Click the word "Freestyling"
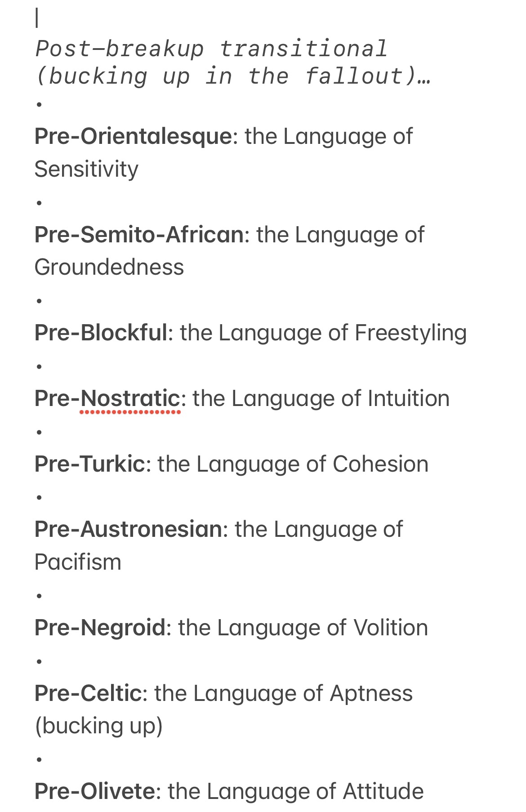The width and height of the screenshot is (526, 812). click(410, 333)
